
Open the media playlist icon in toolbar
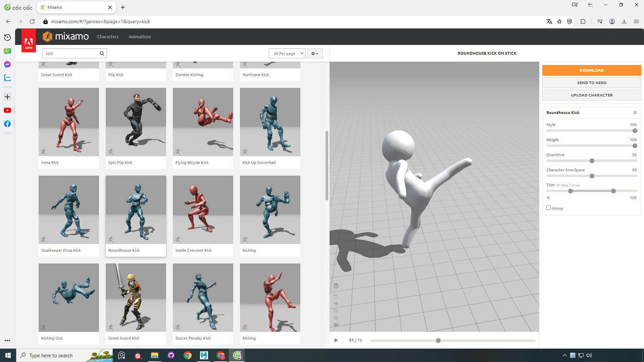point(600,21)
